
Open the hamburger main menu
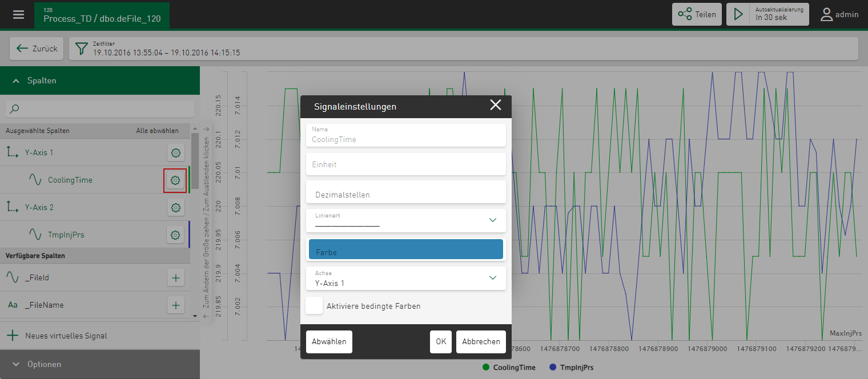pyautogui.click(x=18, y=15)
